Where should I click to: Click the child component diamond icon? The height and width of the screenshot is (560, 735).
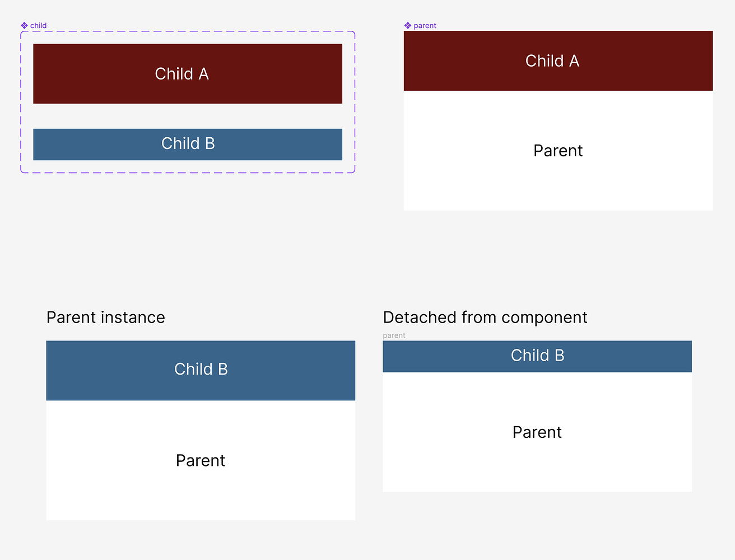click(24, 26)
